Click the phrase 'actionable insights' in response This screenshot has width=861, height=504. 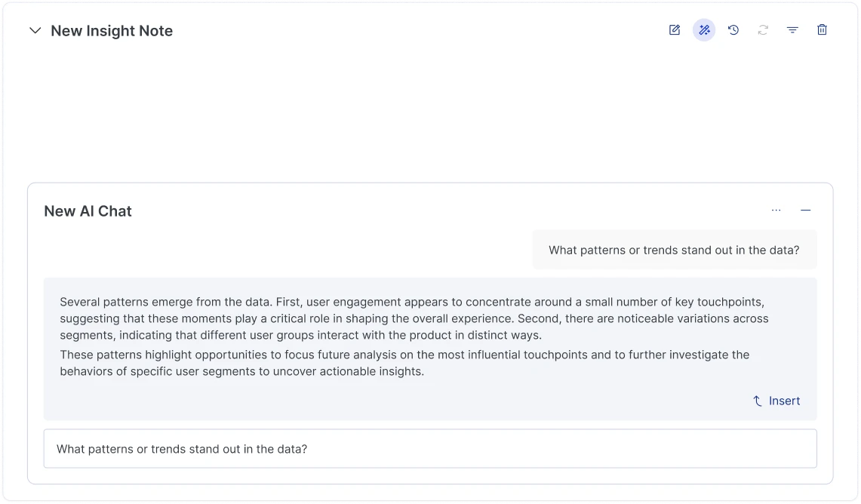click(x=371, y=371)
